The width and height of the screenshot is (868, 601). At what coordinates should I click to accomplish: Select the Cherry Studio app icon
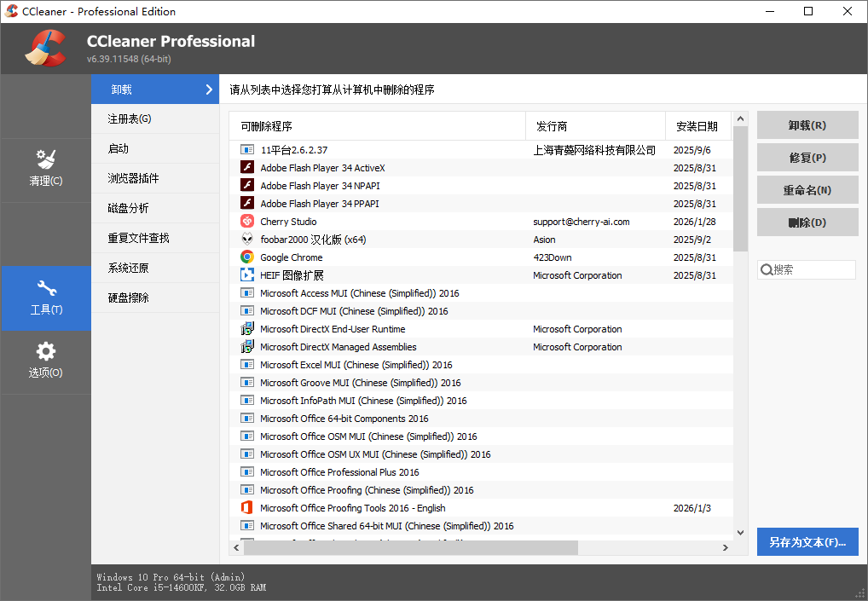pos(247,222)
